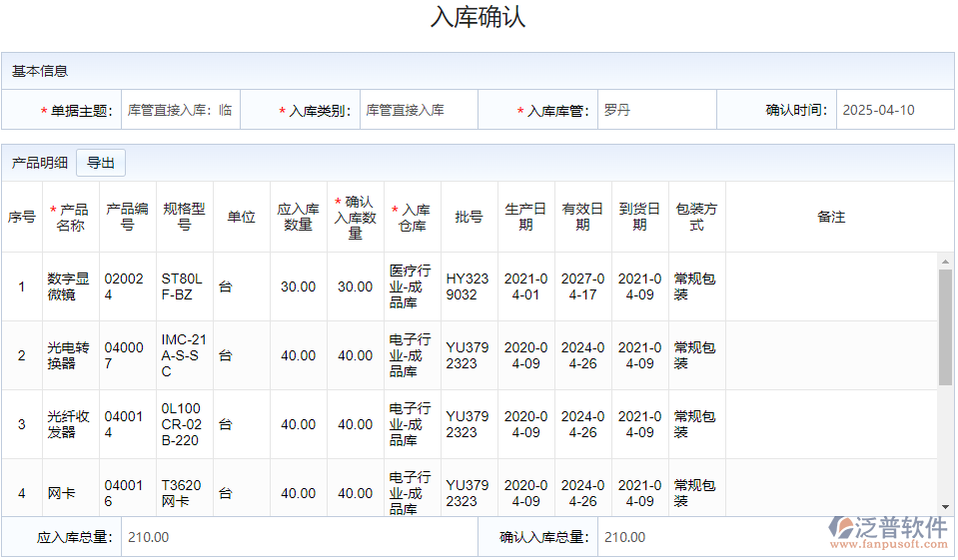Click the 应入库总量 value 210.00

[149, 537]
